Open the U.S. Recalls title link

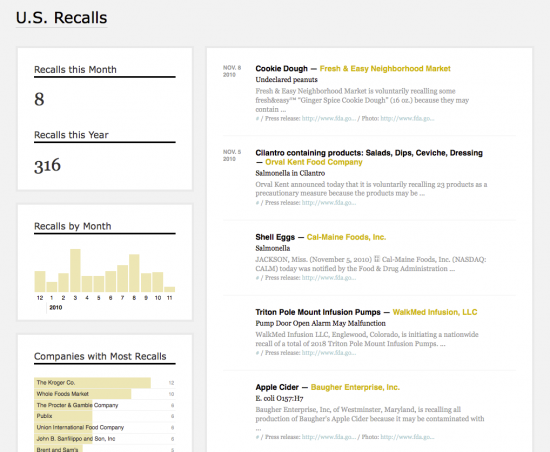(61, 18)
